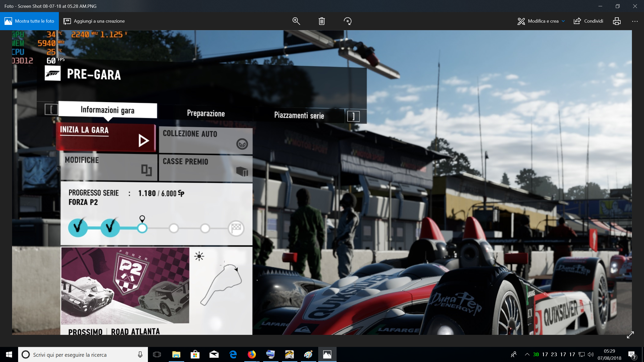The height and width of the screenshot is (362, 644).
Task: Open the three-dots more options menu
Action: pos(635,21)
